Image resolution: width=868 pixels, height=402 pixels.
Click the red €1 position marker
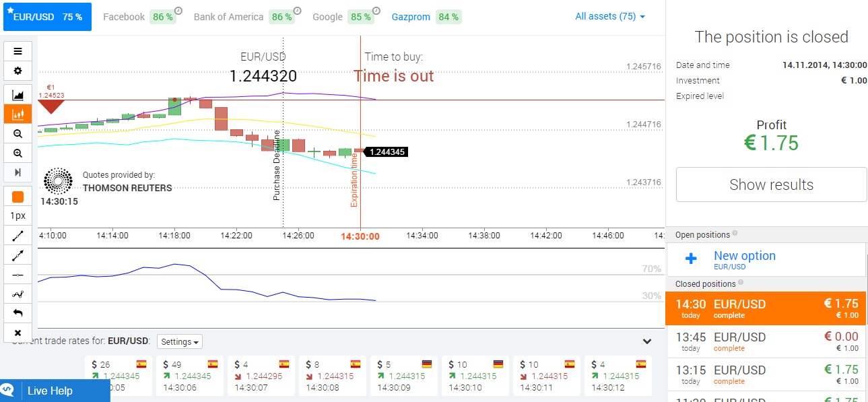(51, 107)
